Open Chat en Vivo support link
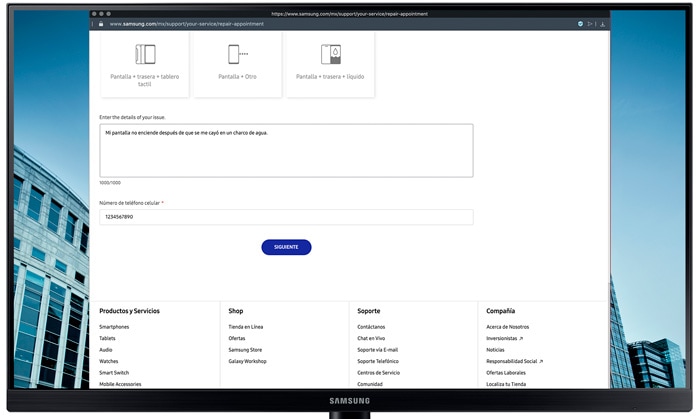Image resolution: width=698 pixels, height=419 pixels. [371, 338]
